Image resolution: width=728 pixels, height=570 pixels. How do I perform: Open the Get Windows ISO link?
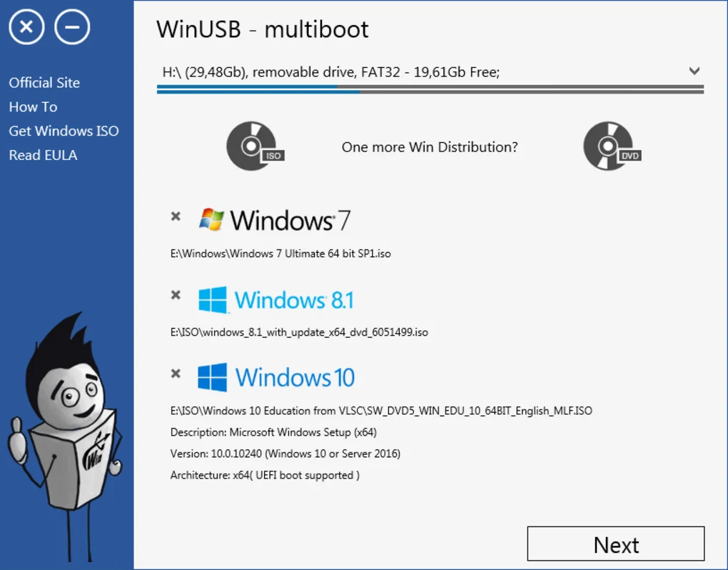click(x=64, y=131)
